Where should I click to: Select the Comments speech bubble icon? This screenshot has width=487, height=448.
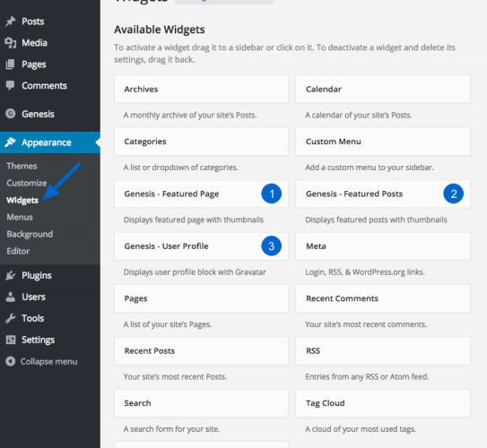click(11, 86)
